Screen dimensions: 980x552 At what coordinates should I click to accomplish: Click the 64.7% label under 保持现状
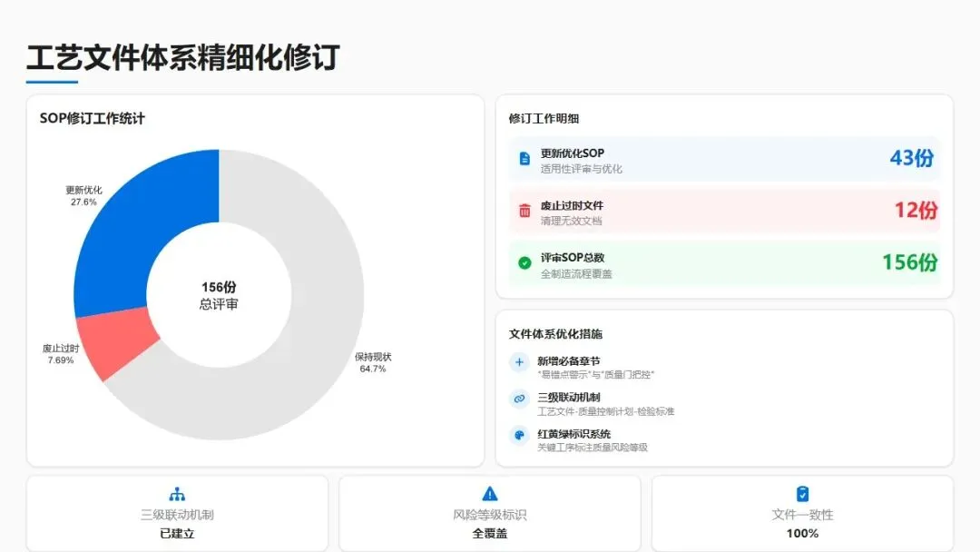(373, 369)
